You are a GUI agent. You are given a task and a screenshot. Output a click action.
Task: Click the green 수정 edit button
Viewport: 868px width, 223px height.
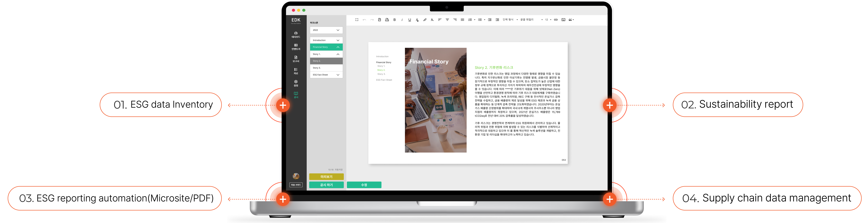click(364, 185)
